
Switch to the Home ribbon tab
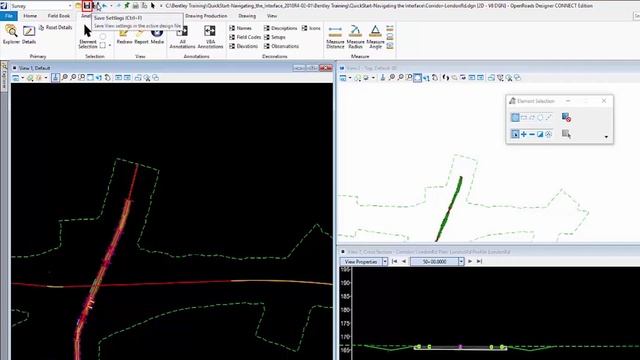click(x=30, y=16)
